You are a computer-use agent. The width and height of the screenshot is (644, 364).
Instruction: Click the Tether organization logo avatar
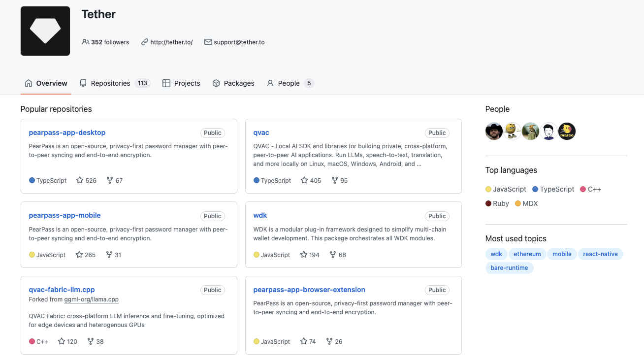coord(45,31)
